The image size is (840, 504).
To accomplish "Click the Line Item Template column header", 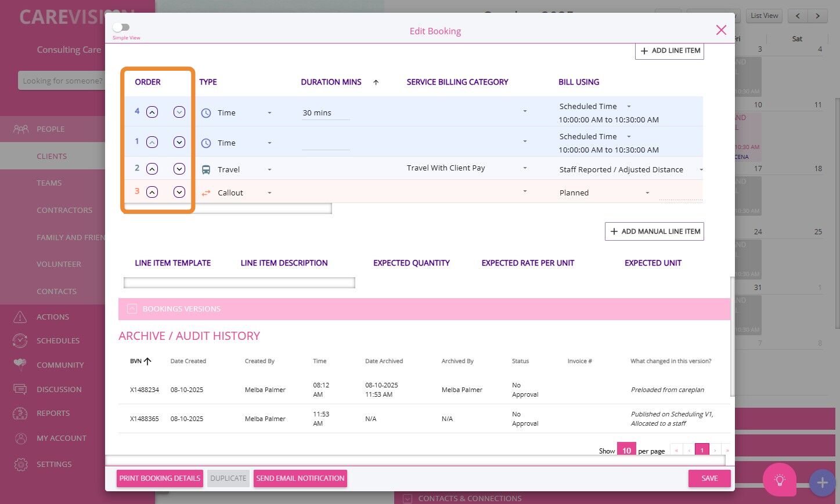I will (x=173, y=263).
